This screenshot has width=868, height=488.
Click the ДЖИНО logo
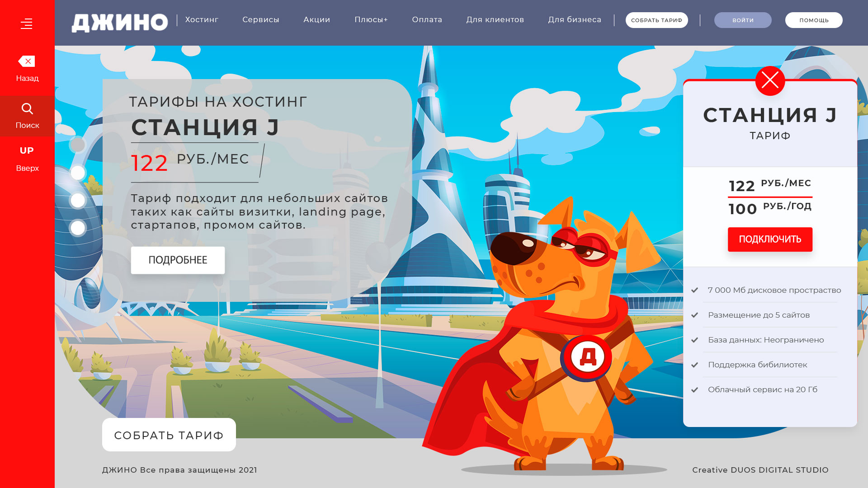[x=120, y=23]
